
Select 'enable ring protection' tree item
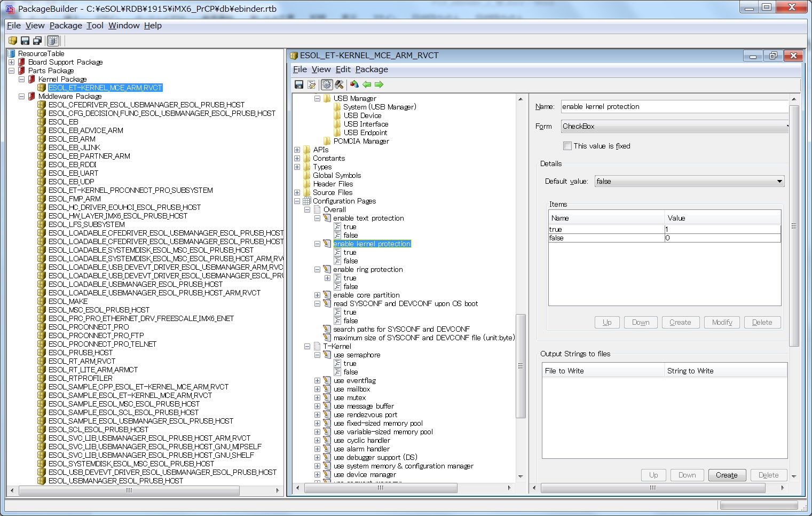368,269
